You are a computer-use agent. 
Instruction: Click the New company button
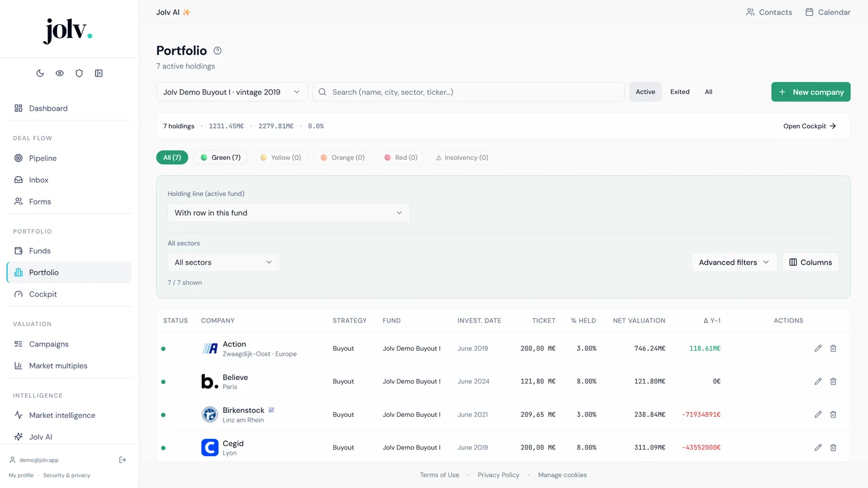tap(811, 92)
